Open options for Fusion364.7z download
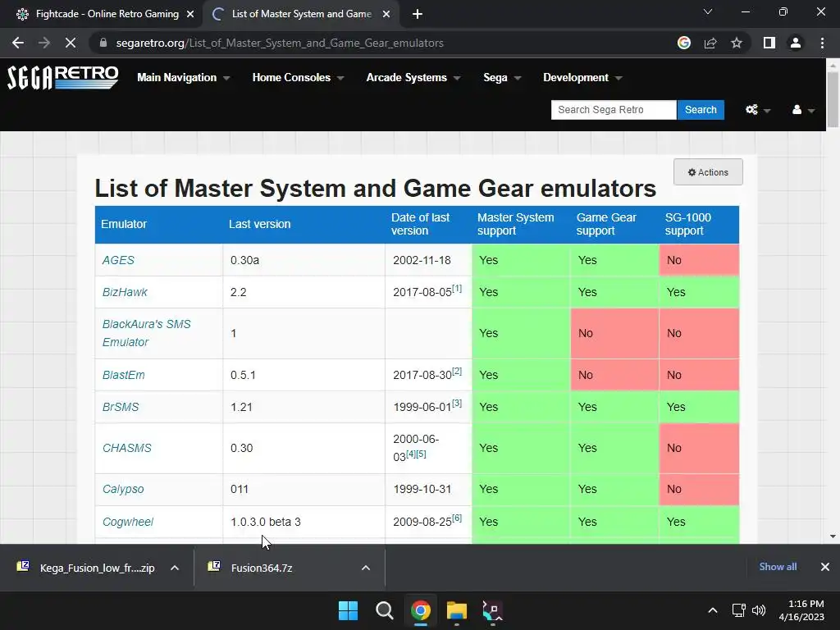 pos(366,568)
